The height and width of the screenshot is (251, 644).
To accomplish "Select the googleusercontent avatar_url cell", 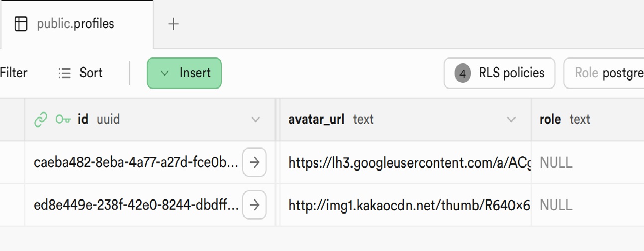I will pos(405,162).
